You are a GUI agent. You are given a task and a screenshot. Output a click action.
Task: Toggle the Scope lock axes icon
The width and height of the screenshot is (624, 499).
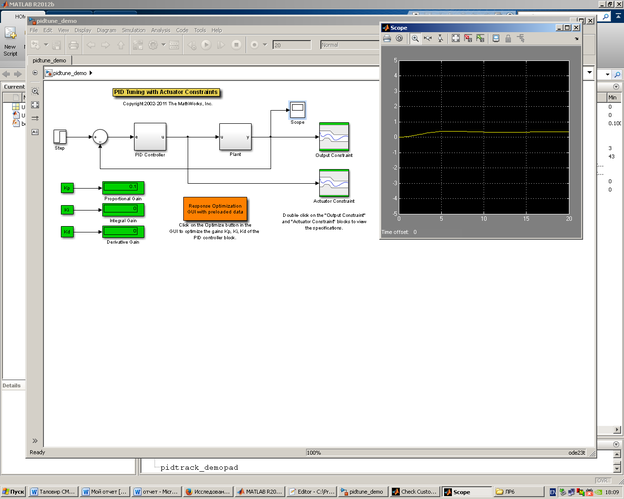pyautogui.click(x=509, y=38)
